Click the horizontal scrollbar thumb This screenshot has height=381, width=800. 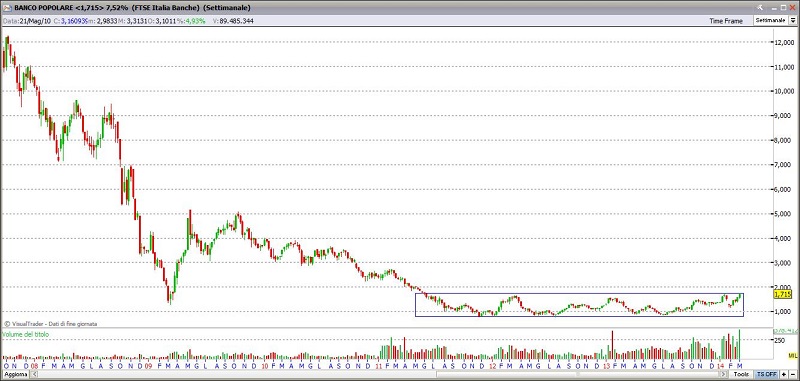[x=578, y=375]
